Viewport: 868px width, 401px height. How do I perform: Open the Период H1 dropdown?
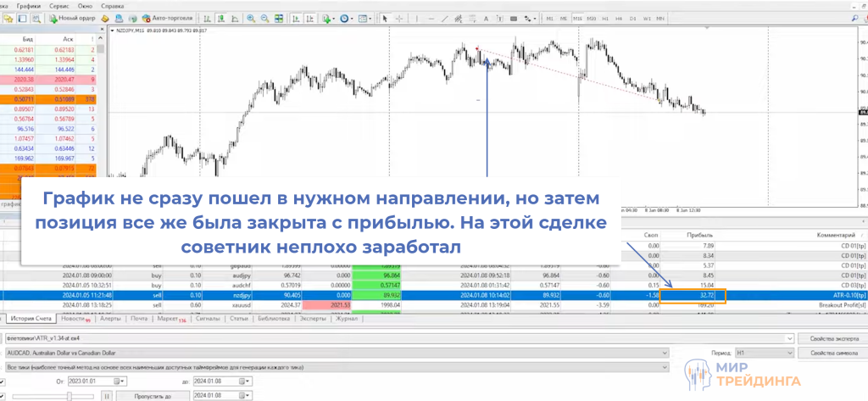pos(790,353)
